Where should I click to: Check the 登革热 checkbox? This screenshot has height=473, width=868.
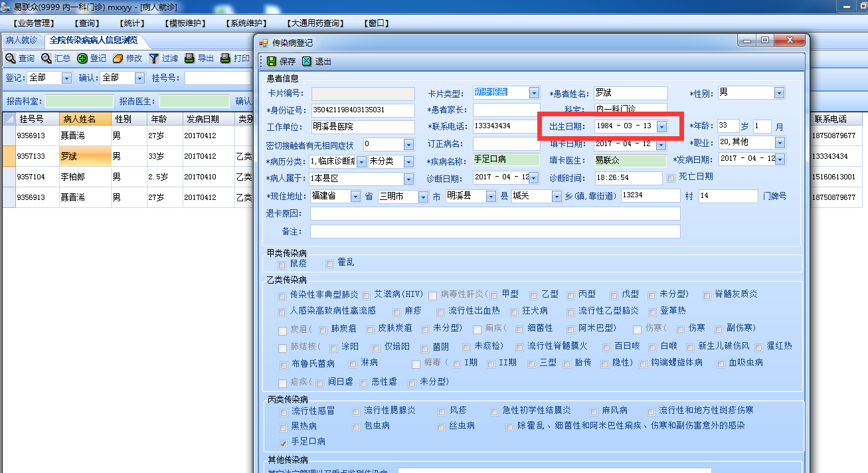[x=651, y=312]
